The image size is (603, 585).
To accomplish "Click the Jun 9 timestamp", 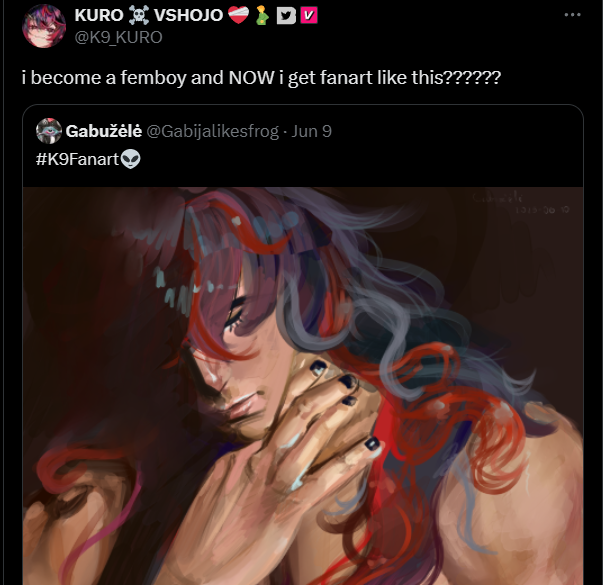I will 311,131.
